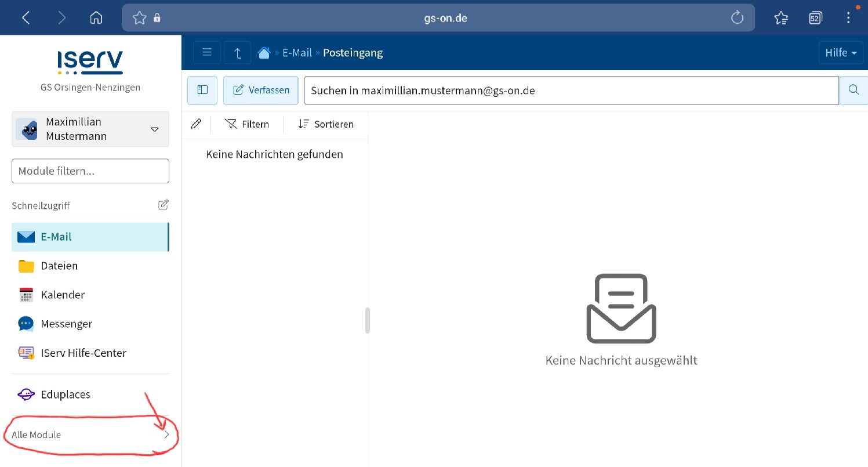
Task: Edit the Schnellzugriff quick access list
Action: [164, 205]
